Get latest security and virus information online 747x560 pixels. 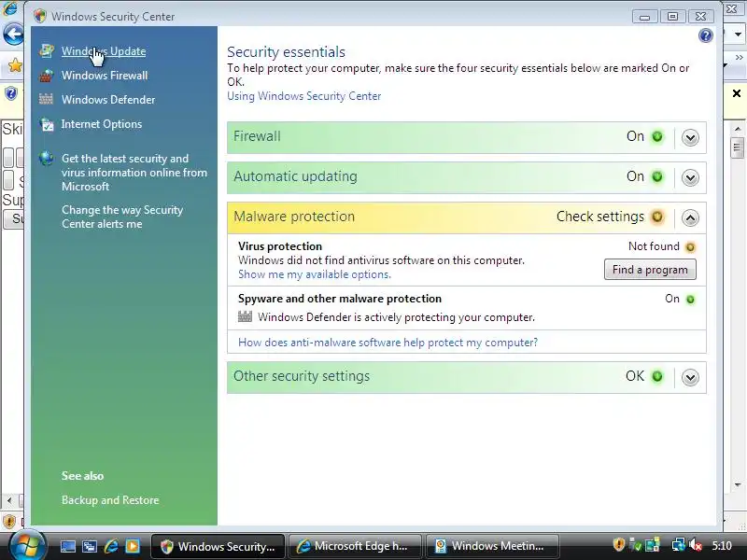tap(134, 173)
